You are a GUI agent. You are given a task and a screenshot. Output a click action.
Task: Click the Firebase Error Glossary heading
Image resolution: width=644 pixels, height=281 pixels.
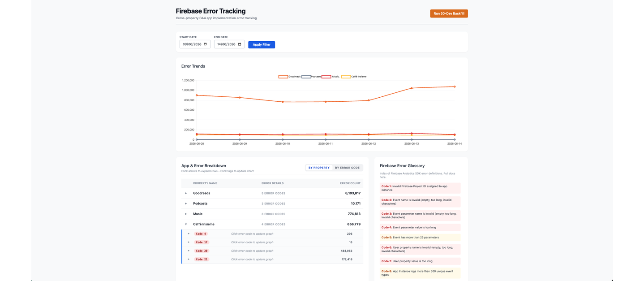tap(402, 166)
